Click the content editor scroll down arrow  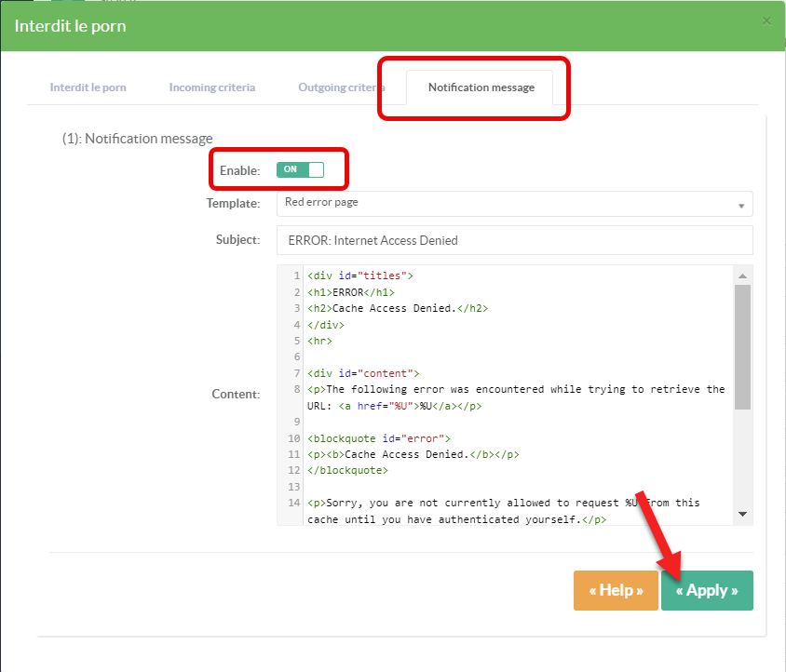[742, 514]
